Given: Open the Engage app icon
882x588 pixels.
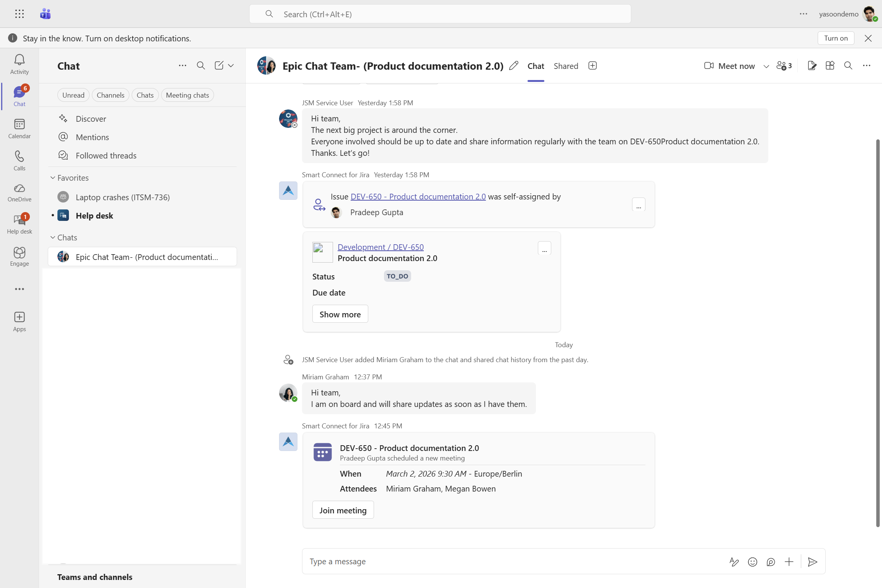Looking at the screenshot, I should (19, 256).
